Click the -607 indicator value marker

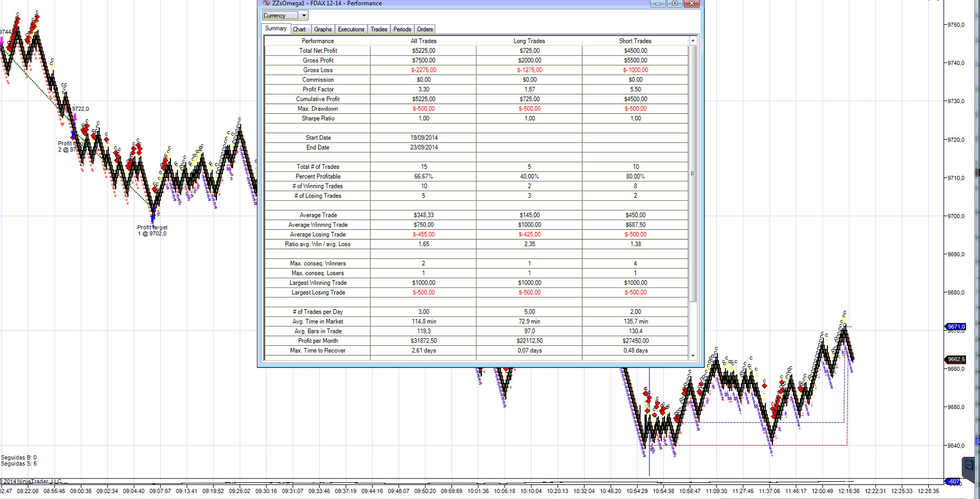[x=953, y=482]
